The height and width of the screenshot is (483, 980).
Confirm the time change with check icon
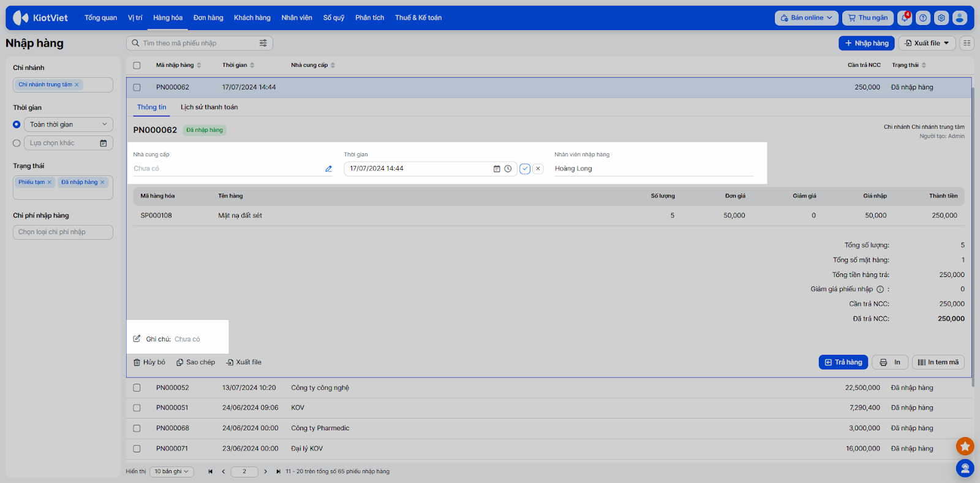525,169
